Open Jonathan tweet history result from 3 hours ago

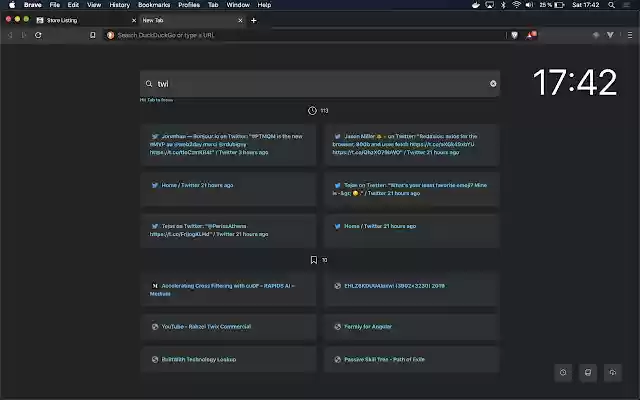228,144
